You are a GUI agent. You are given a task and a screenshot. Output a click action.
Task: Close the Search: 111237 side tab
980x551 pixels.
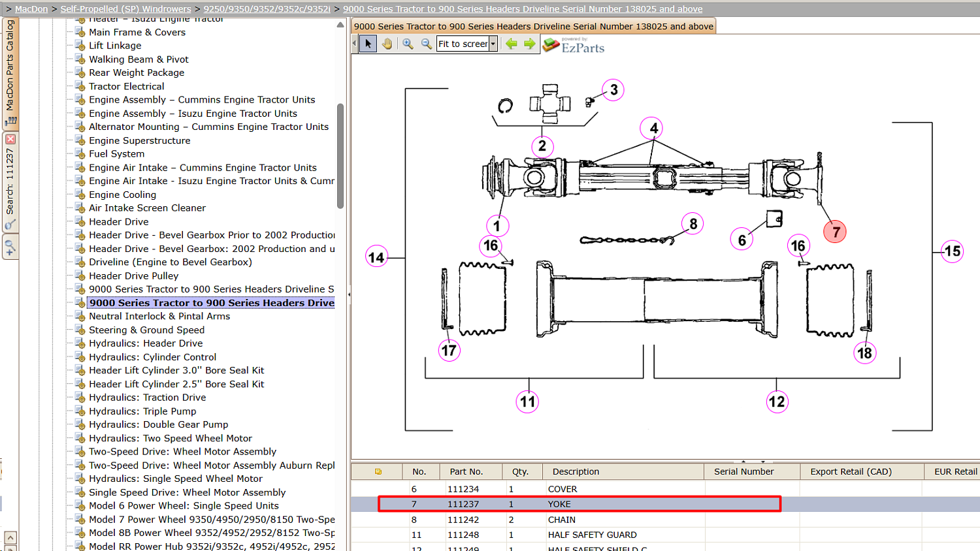pyautogui.click(x=10, y=139)
